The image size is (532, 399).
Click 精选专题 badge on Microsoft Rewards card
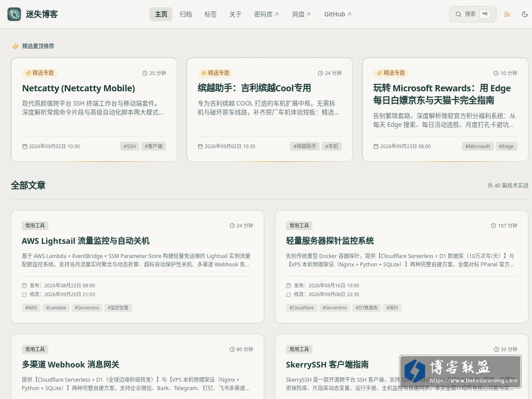coord(391,73)
